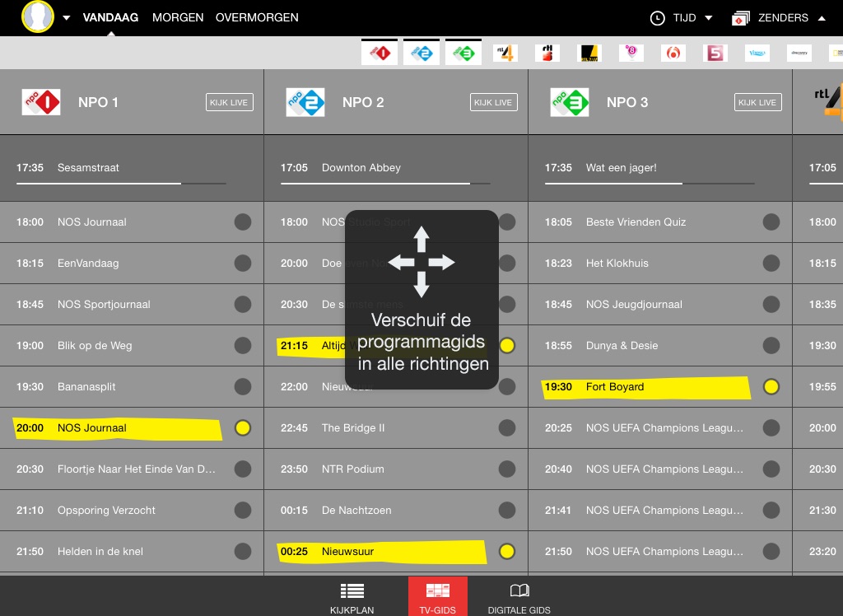Image resolution: width=843 pixels, height=616 pixels.
Task: Click the Downton Abbey progress bar
Action: 385,184
